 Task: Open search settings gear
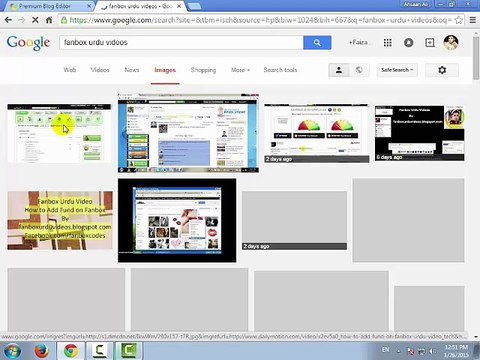click(442, 70)
